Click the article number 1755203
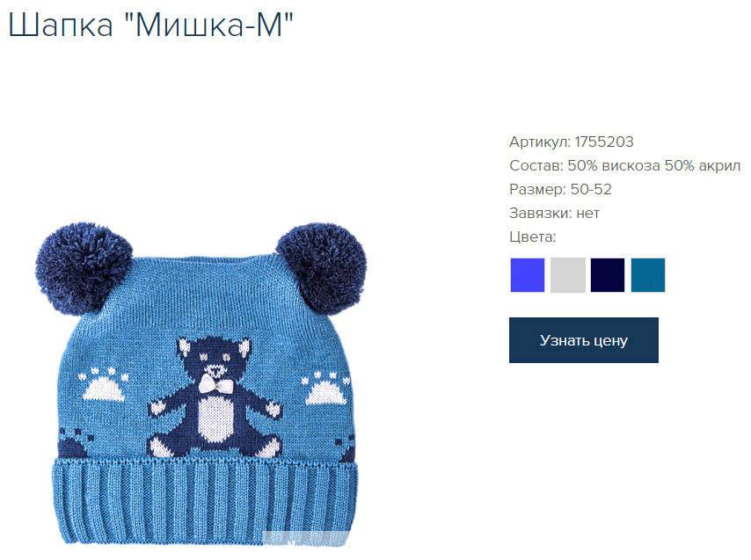The height and width of the screenshot is (560, 751). tap(604, 142)
